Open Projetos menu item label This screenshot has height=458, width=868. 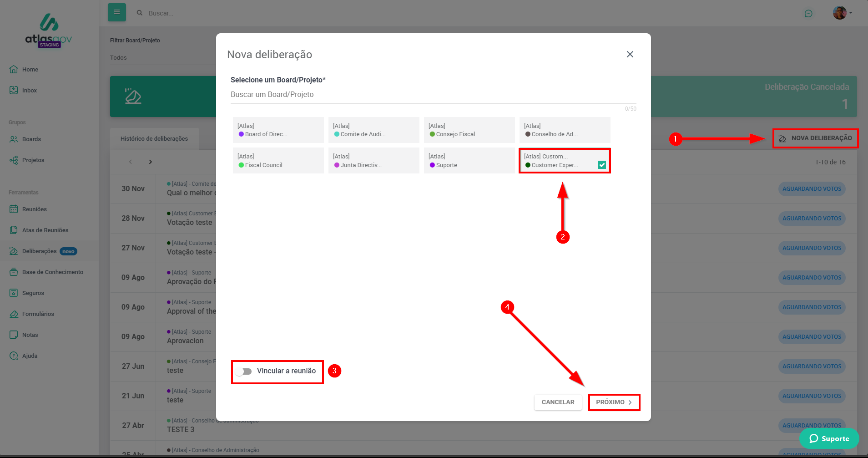[x=33, y=160]
